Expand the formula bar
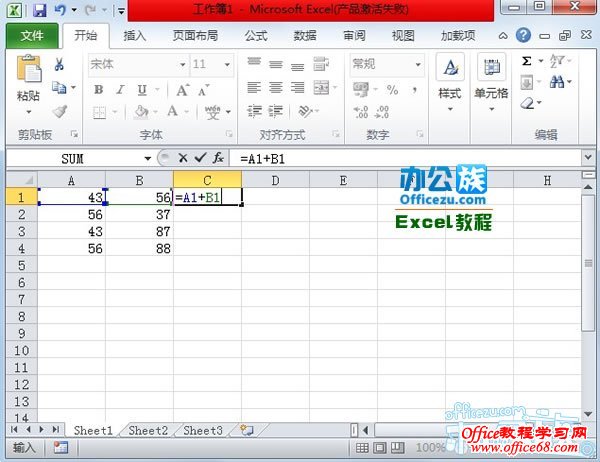 [x=588, y=157]
